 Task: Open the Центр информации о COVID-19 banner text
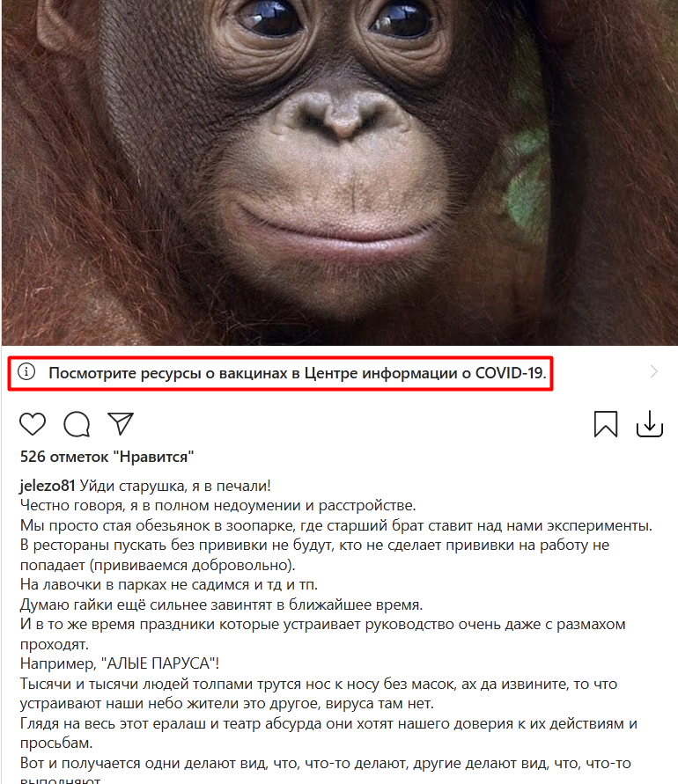point(298,373)
